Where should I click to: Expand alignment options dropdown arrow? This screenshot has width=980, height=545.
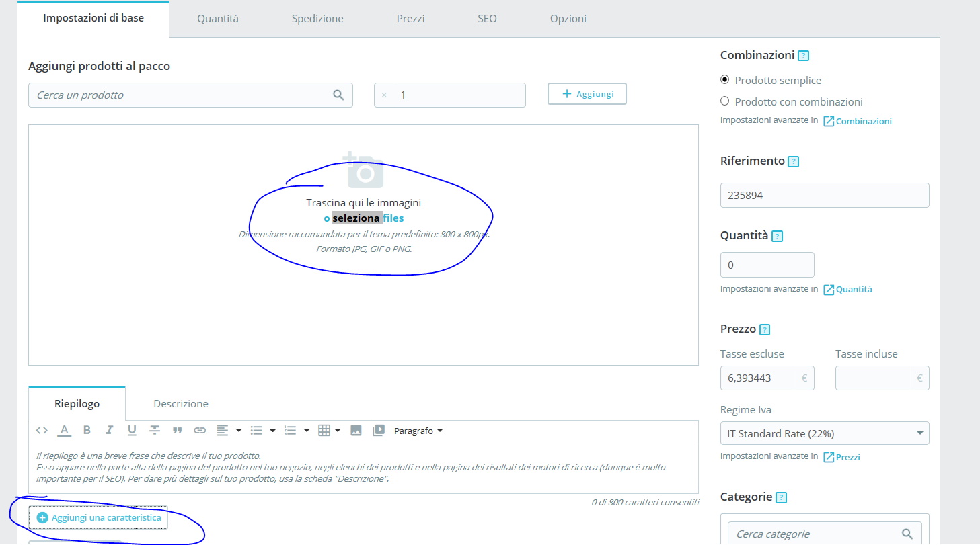238,431
